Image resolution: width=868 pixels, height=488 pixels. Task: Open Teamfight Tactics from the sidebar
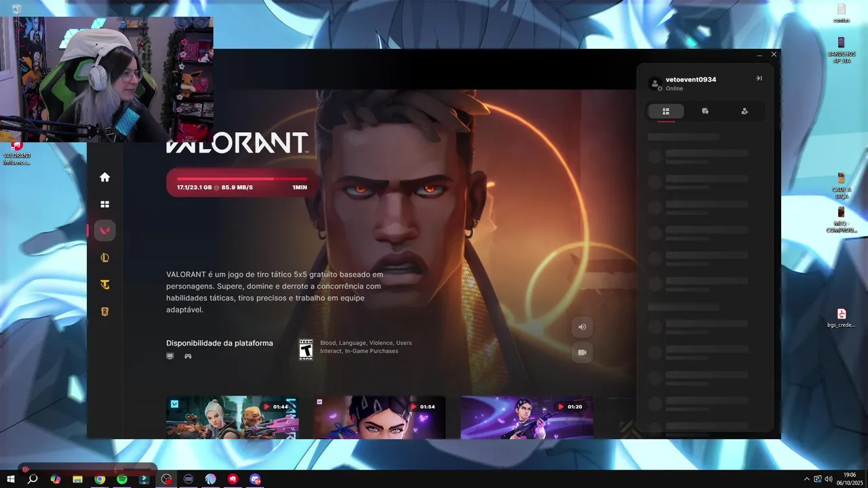point(104,285)
